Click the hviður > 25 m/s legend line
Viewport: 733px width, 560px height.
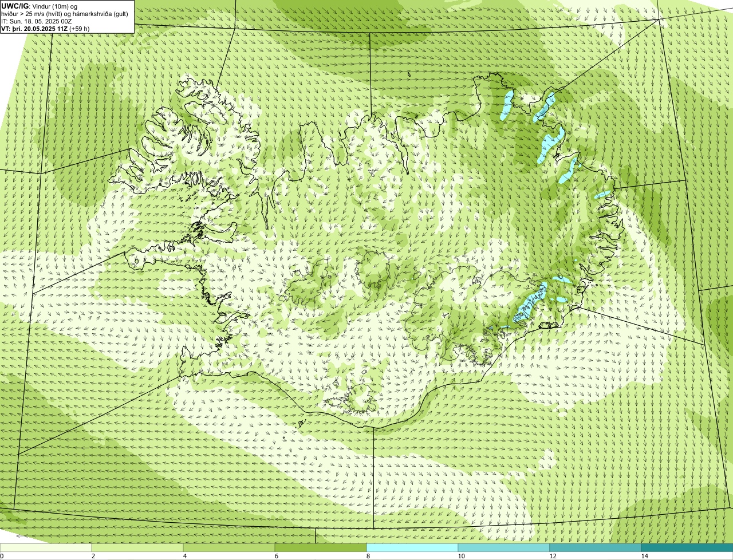click(65, 13)
